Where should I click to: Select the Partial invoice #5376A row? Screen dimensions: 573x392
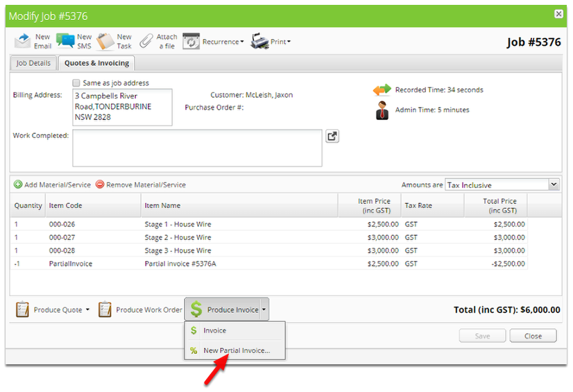click(269, 264)
